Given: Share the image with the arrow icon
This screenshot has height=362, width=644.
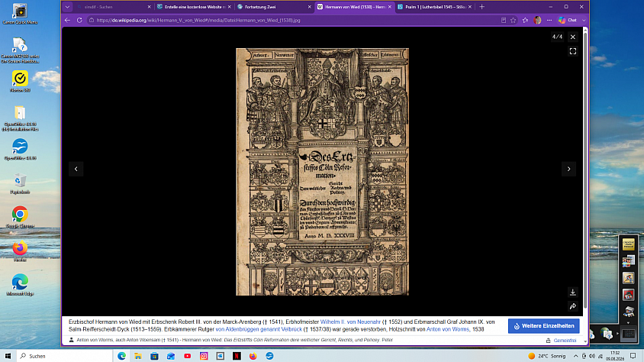Looking at the screenshot, I should click(x=573, y=306).
